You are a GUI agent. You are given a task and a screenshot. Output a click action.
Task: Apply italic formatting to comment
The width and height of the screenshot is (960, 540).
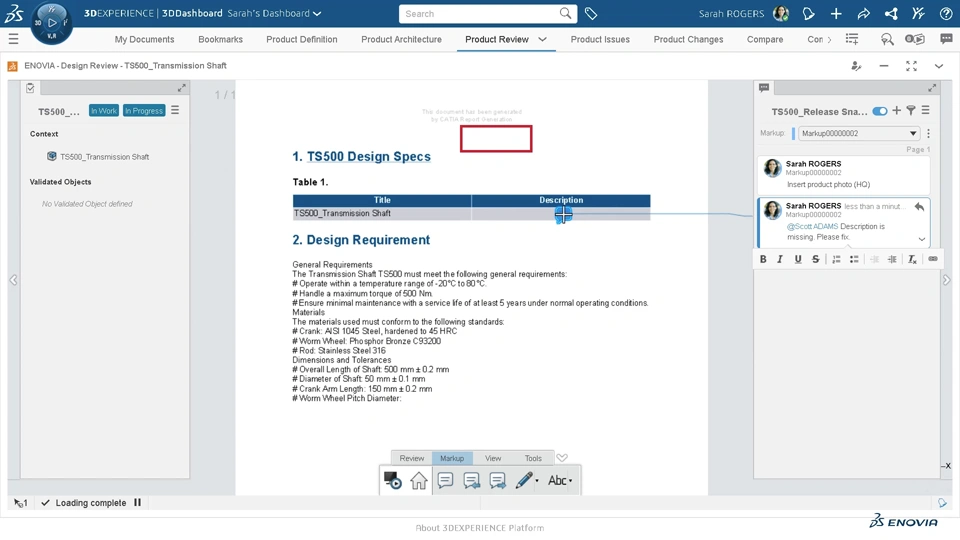click(x=780, y=259)
